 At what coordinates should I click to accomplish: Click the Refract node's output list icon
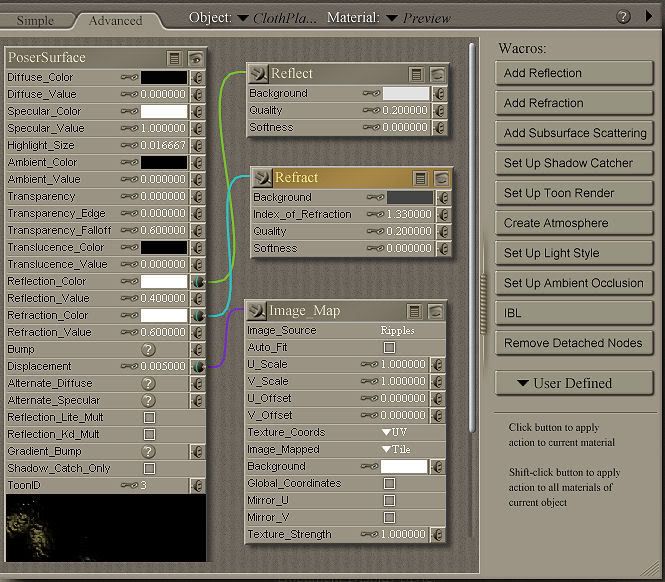[418, 178]
